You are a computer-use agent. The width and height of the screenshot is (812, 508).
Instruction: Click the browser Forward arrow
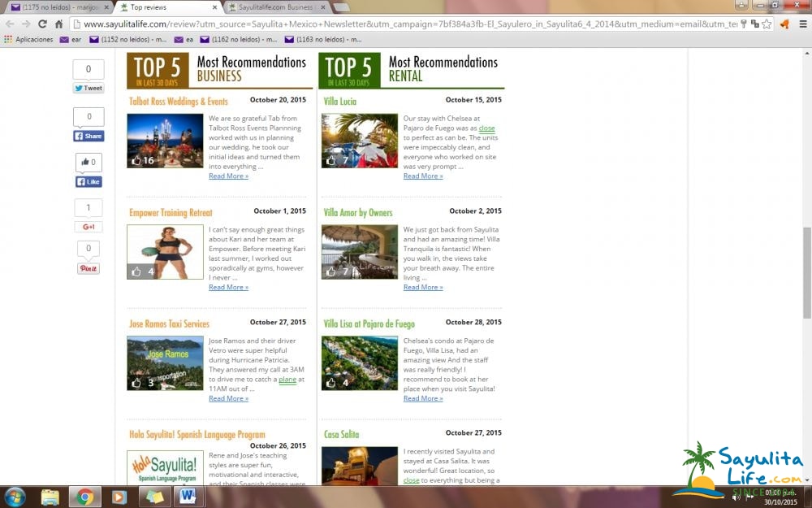(x=26, y=24)
